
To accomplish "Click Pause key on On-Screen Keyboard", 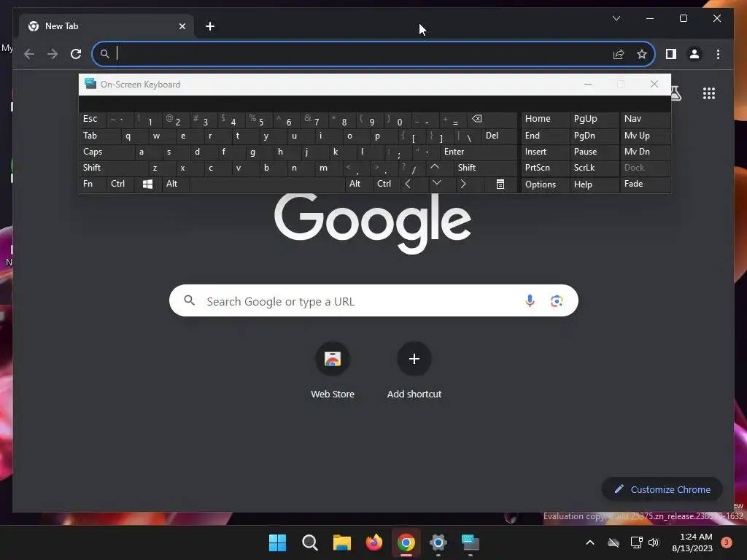I will click(x=594, y=152).
